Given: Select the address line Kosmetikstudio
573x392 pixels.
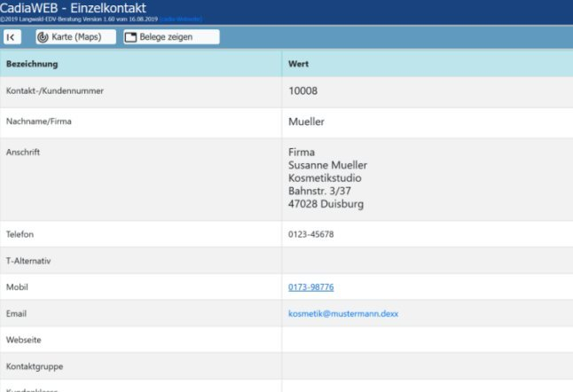Looking at the screenshot, I should pos(325,178).
